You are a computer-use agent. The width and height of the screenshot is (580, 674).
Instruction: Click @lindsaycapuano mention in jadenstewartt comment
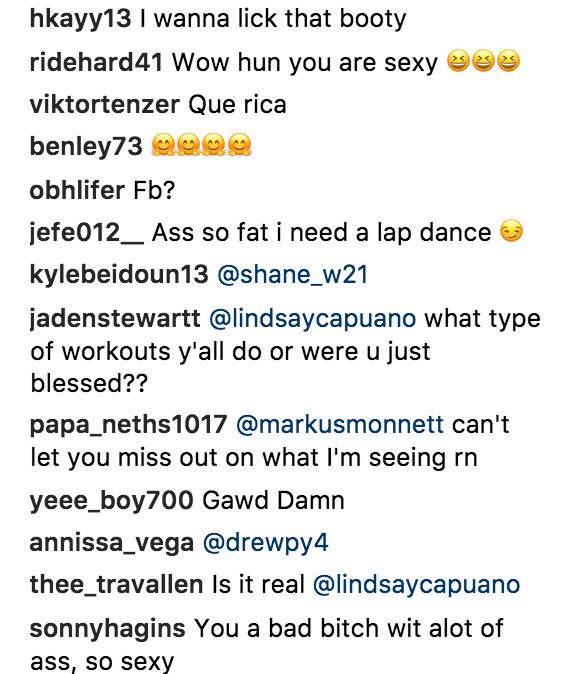(x=313, y=319)
